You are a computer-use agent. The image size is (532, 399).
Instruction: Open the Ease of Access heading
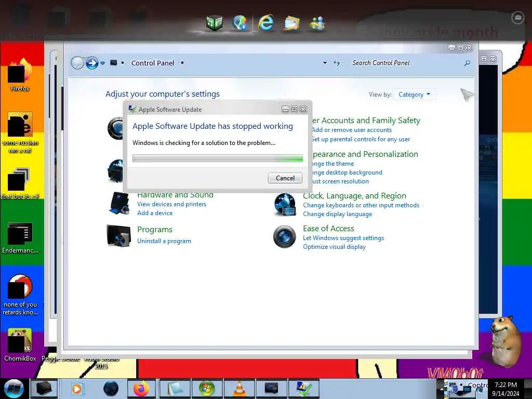coord(328,229)
